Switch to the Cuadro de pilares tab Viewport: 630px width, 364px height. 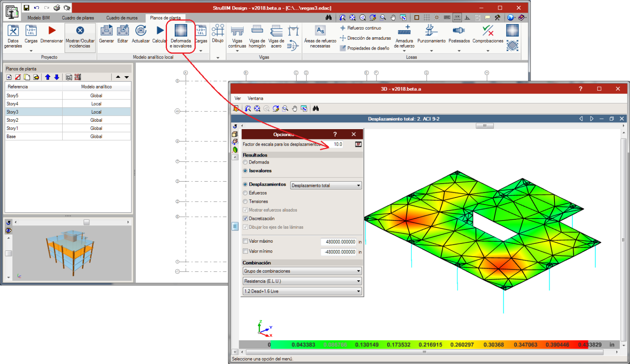(x=78, y=18)
